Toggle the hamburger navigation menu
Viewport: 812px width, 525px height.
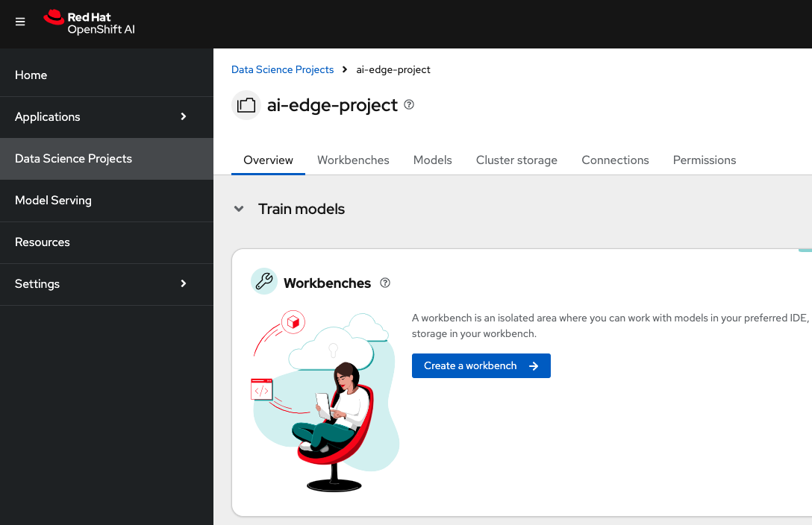[x=20, y=22]
